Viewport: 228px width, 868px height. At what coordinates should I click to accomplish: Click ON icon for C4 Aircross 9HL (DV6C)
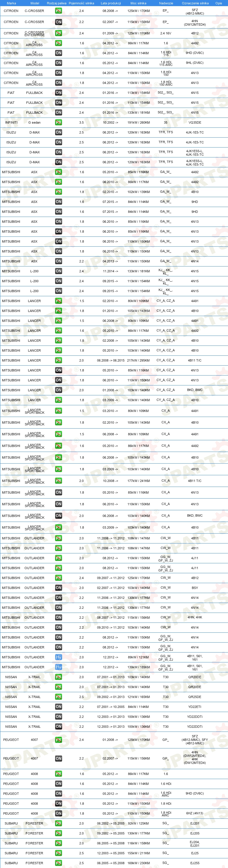59,63
